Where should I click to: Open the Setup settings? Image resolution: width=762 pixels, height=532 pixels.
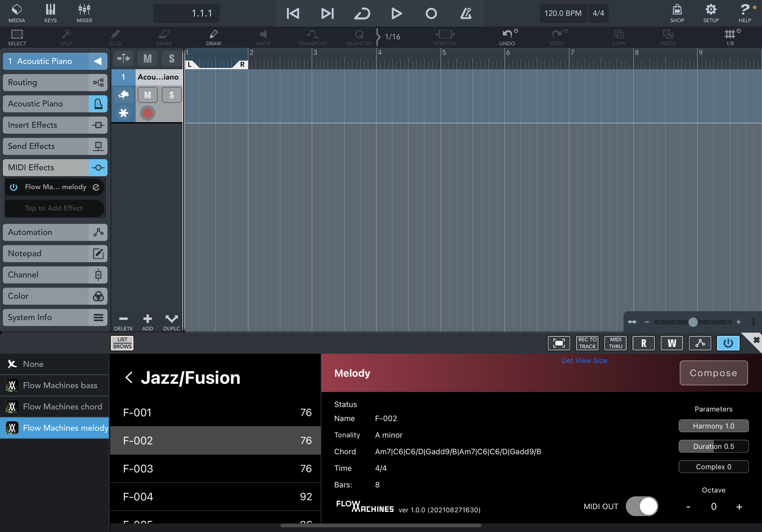[x=711, y=13]
